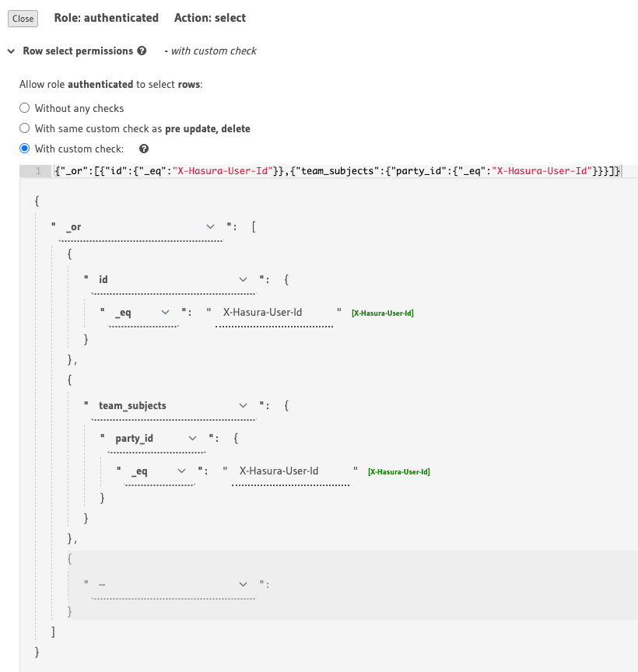638x672 pixels.
Task: Click the X-Hasura-User-Id value field under party_id
Action: coord(291,471)
